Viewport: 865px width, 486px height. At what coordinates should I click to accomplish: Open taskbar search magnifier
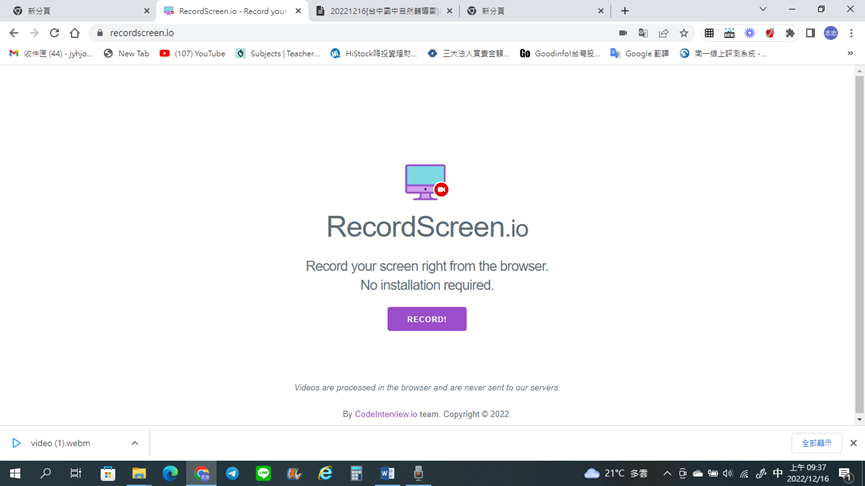tap(46, 473)
